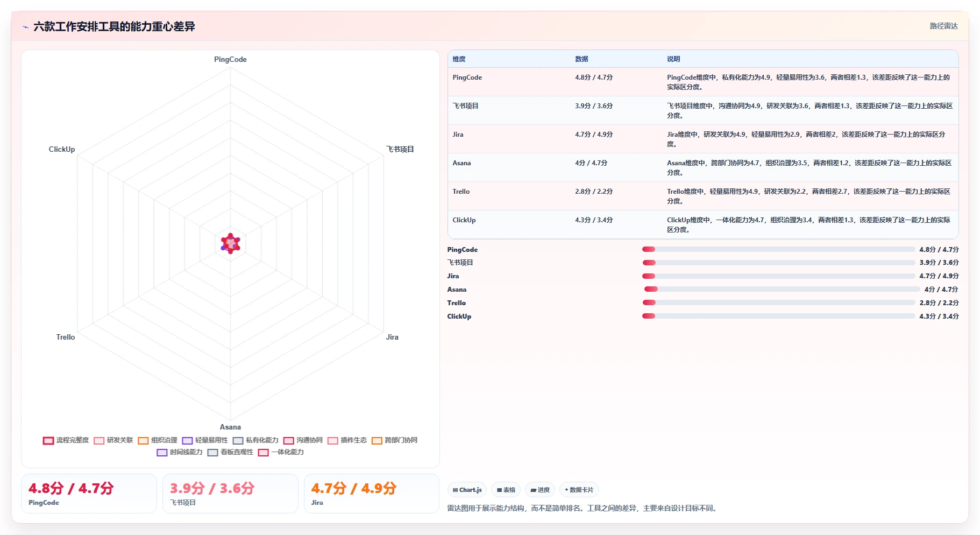Hide the 看板直观性 legend series

pos(230,452)
